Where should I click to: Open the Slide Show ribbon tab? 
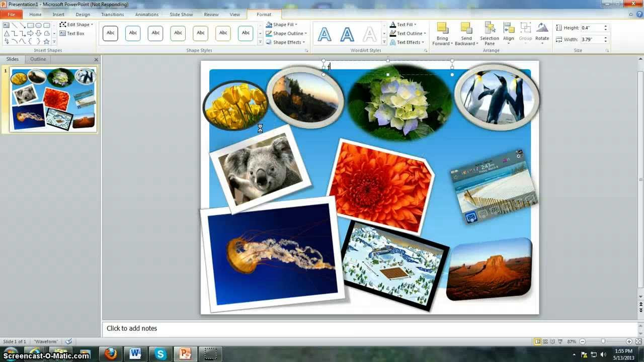click(x=181, y=15)
